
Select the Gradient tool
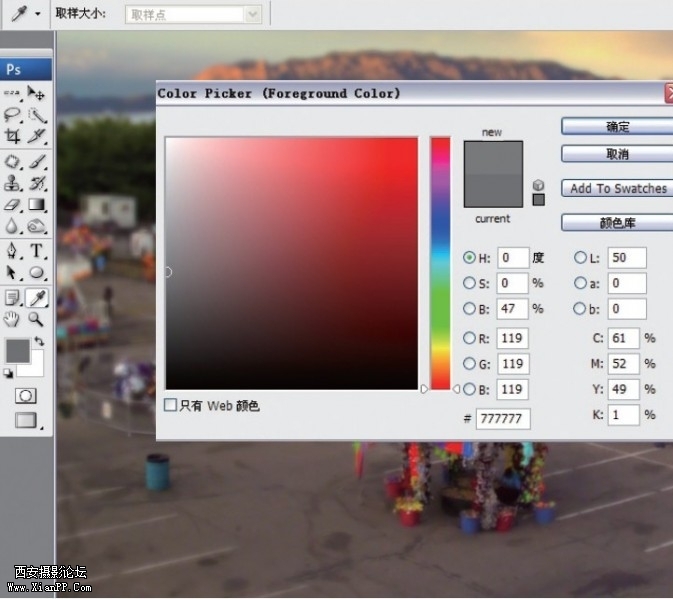coord(37,205)
